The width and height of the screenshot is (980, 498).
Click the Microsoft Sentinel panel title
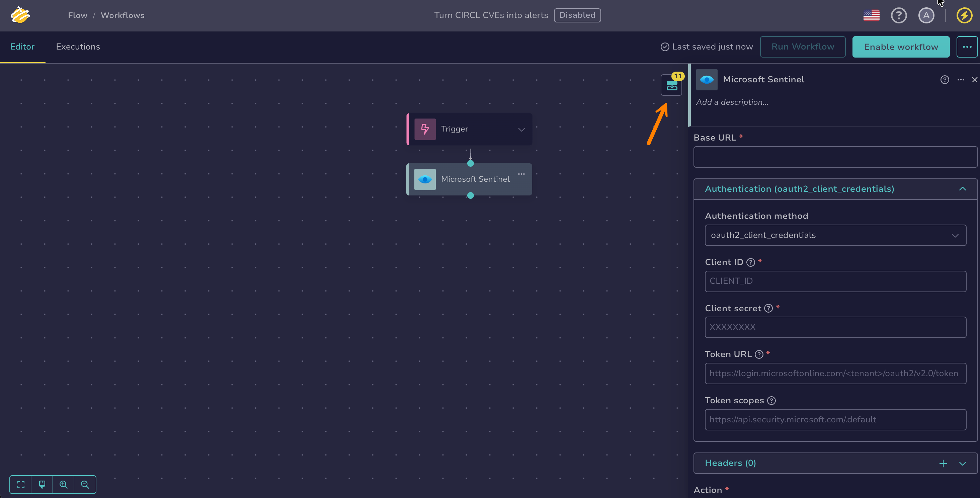point(763,80)
